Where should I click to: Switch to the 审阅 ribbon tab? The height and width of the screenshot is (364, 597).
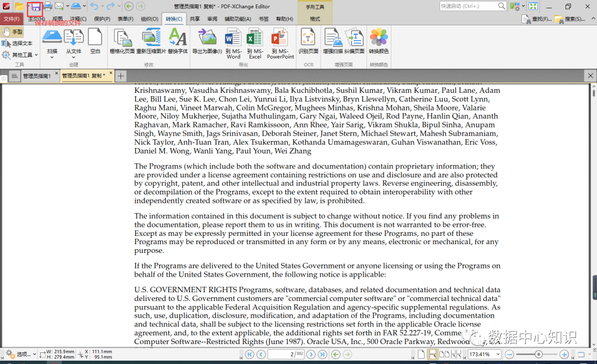point(212,19)
